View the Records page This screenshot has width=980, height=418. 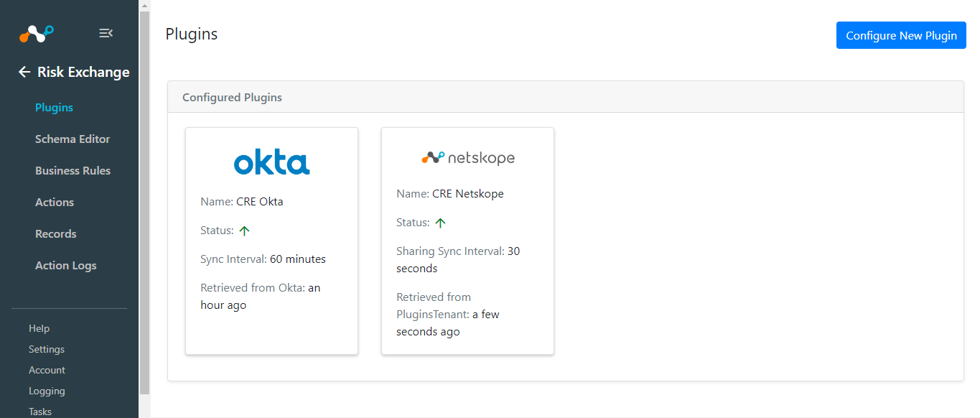click(x=55, y=234)
